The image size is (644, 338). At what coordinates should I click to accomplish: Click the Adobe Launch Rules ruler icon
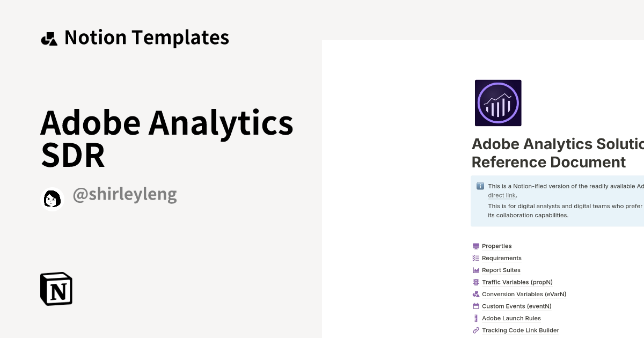pos(475,318)
